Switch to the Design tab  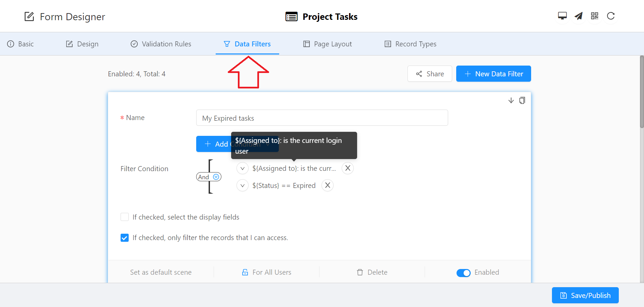click(x=82, y=44)
